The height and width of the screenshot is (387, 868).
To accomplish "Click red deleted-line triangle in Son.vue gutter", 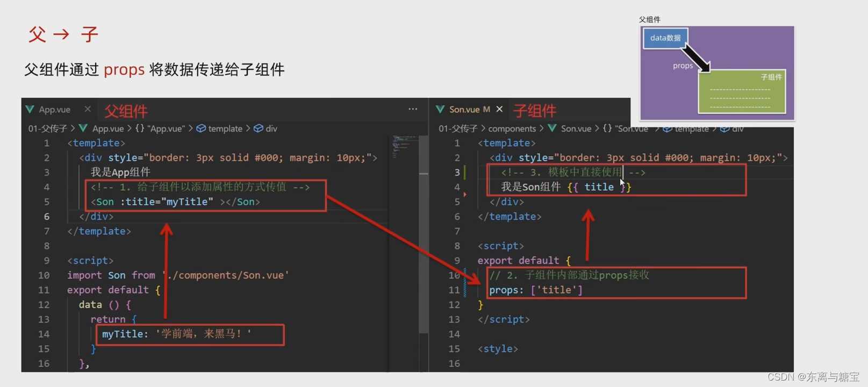I will [465, 194].
